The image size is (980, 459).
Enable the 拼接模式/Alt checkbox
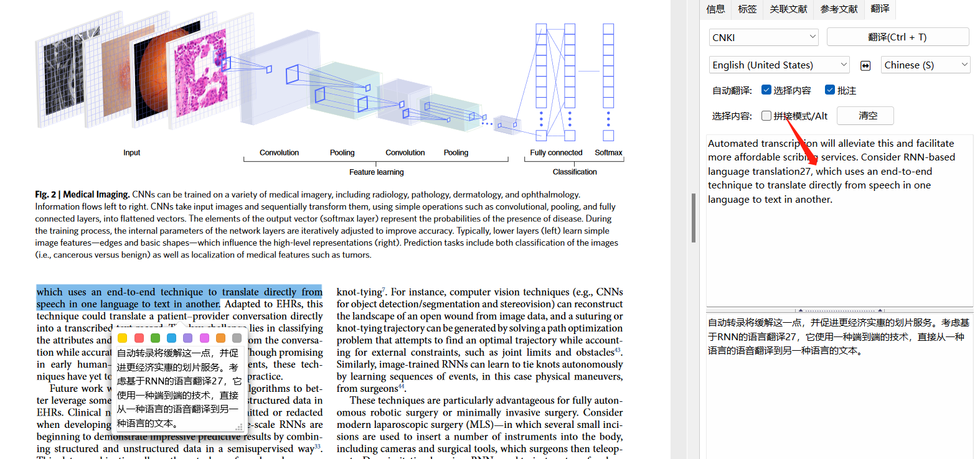[x=766, y=116]
